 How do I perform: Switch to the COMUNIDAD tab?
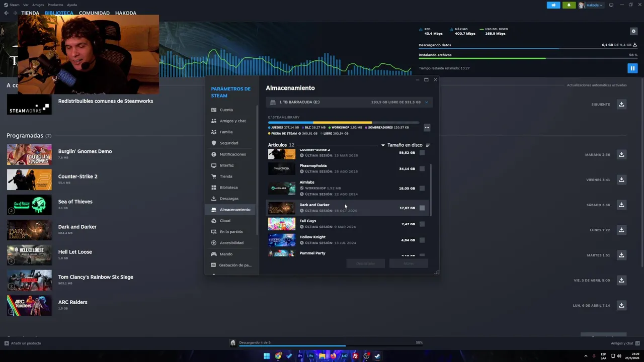point(94,13)
